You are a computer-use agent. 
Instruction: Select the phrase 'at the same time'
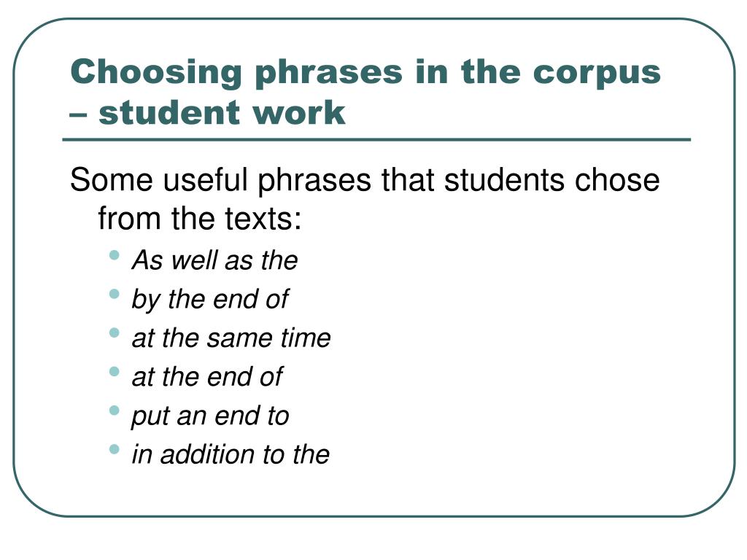231,338
